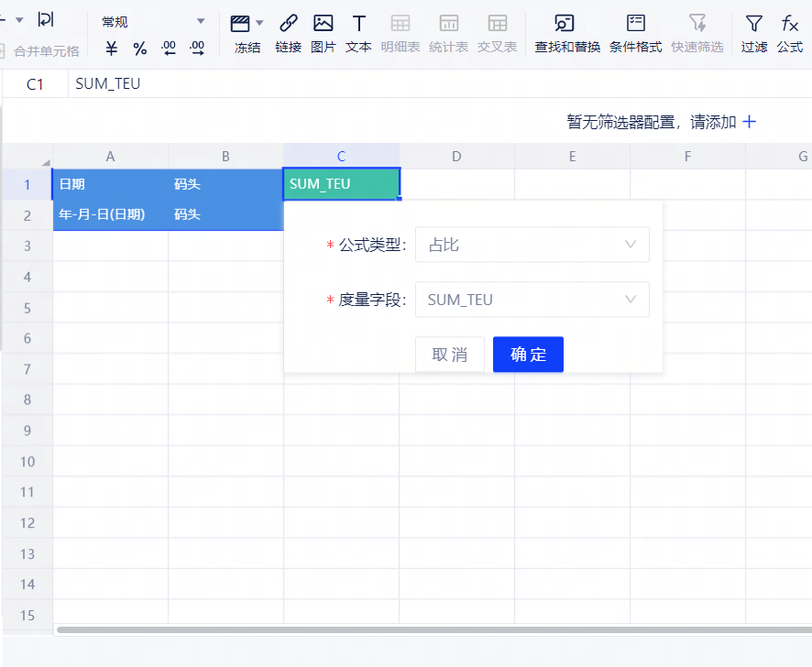This screenshot has height=667, width=812.
Task: Expand the Freeze (冻结) dropdown arrow
Action: coord(260,23)
